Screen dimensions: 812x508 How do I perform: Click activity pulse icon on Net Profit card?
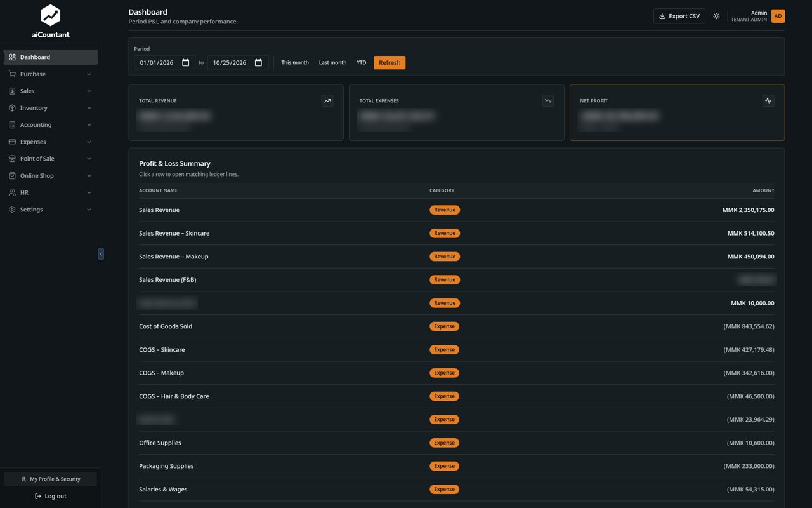768,100
